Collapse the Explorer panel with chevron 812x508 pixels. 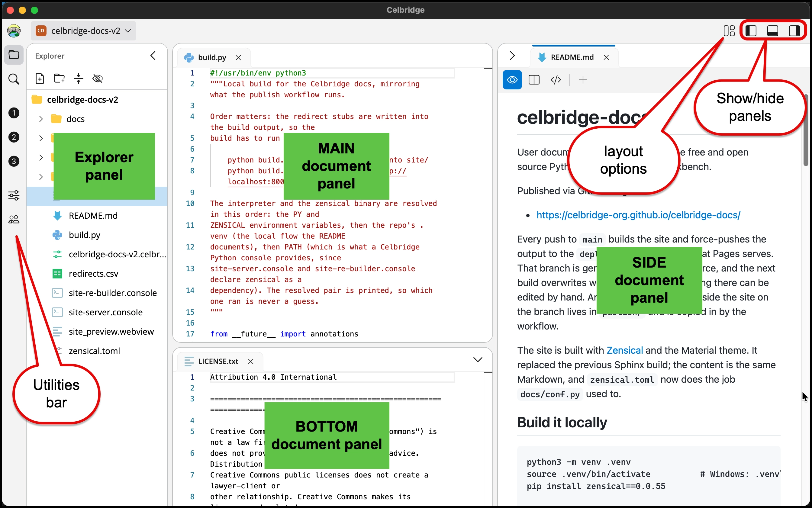153,56
